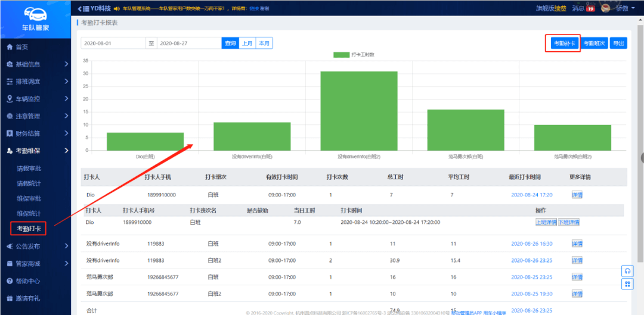Click the 帮助中心 question mark icon
This screenshot has height=315, width=644.
click(x=10, y=280)
